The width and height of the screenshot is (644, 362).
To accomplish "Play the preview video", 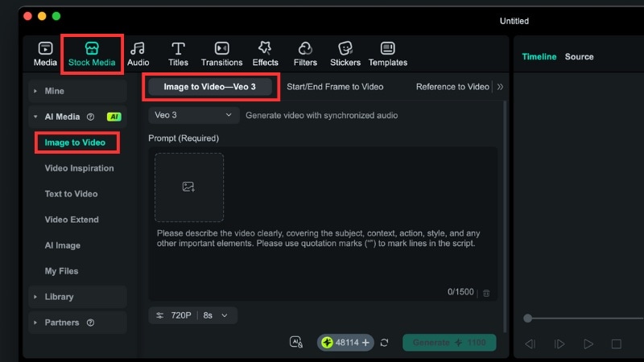I will 588,343.
